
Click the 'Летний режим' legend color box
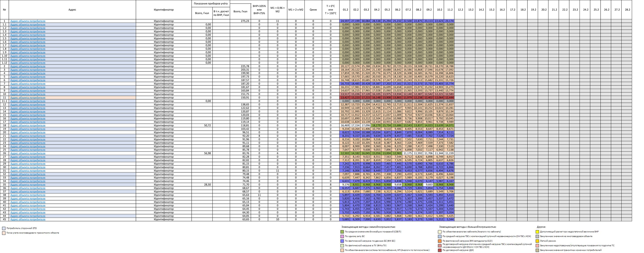point(537,241)
